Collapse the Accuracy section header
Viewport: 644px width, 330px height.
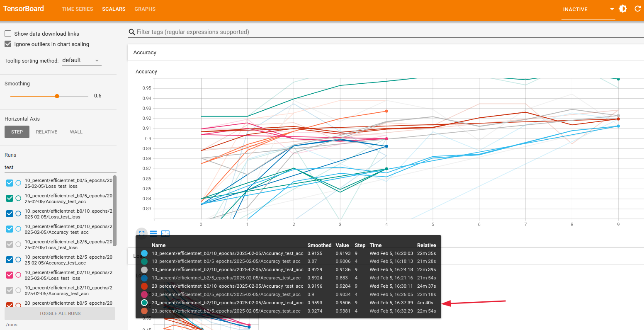[145, 53]
